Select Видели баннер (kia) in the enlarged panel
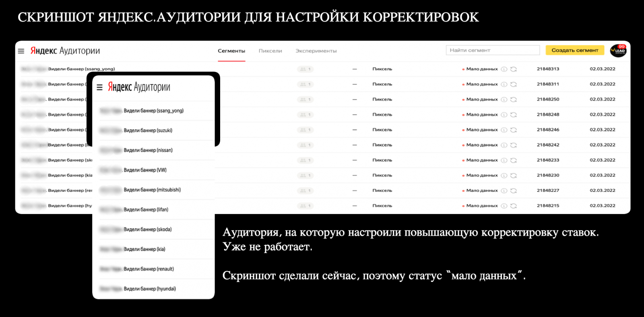The width and height of the screenshot is (644, 317). [144, 249]
